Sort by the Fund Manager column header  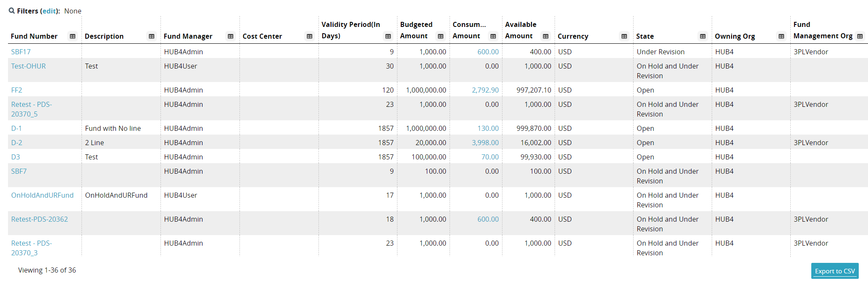pyautogui.click(x=188, y=37)
